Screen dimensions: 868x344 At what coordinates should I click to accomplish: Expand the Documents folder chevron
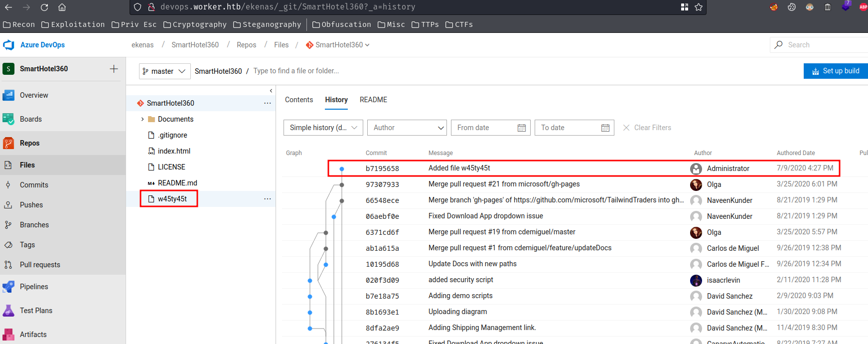click(143, 119)
